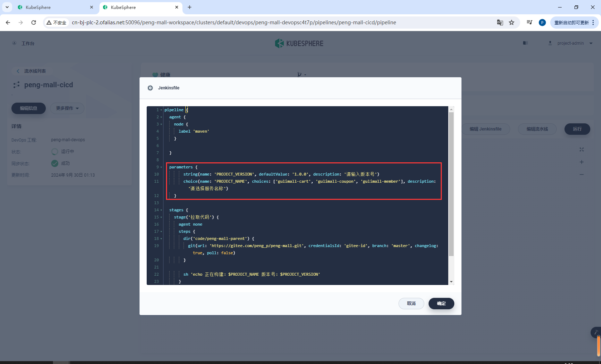The height and width of the screenshot is (364, 601).
Task: Collapse the parameters block fold arrow on line 9
Action: 161,167
